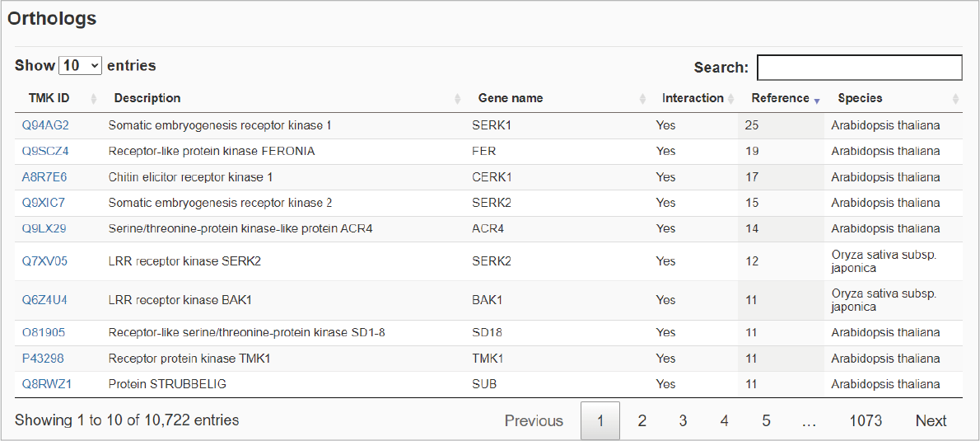Go to page 2 of results
980x441 pixels.
click(642, 421)
